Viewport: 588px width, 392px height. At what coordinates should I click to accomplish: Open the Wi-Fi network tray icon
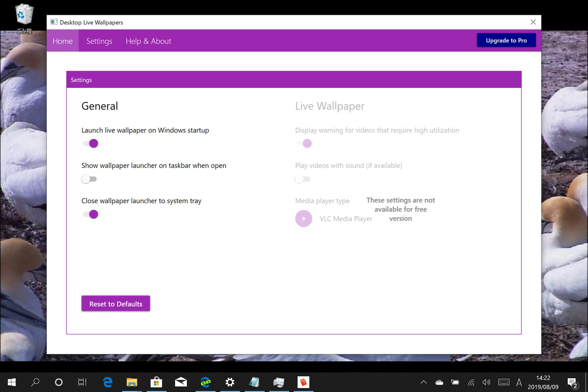[x=471, y=382]
